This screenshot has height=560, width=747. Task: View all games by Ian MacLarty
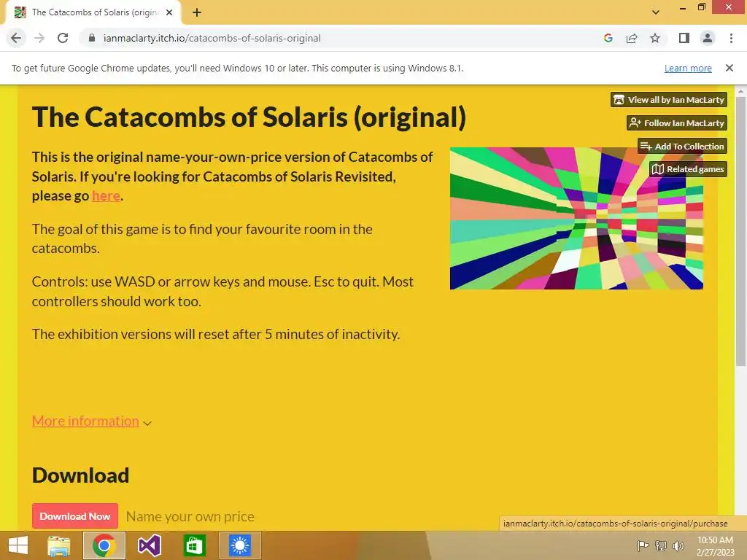669,99
